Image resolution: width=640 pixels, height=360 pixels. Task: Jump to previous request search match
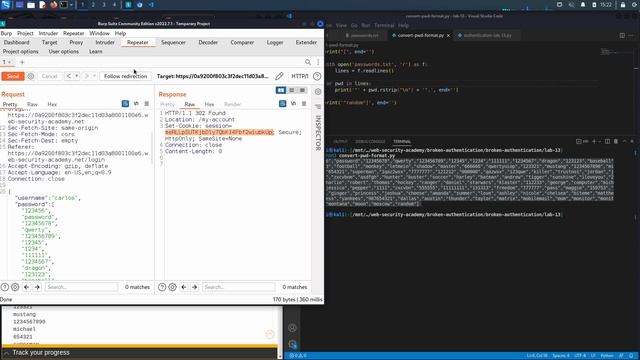pos(27,287)
